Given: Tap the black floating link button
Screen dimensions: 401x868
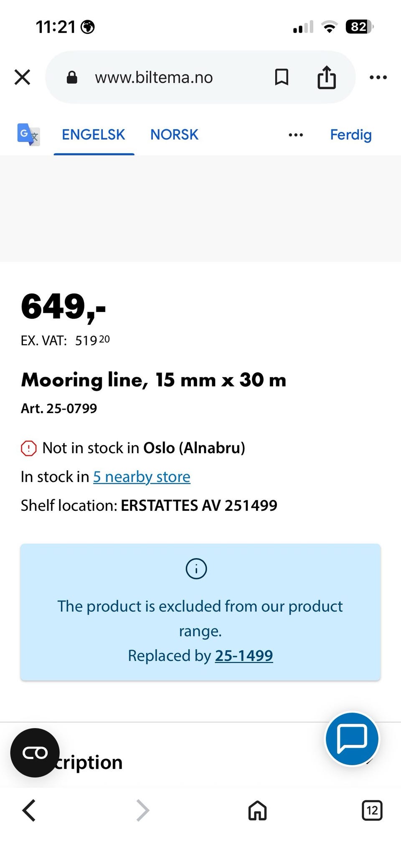Looking at the screenshot, I should point(35,753).
